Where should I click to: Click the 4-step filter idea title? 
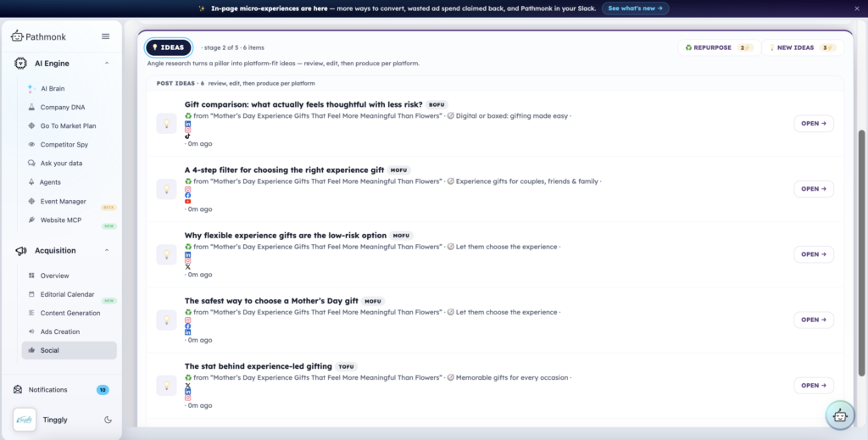coord(284,170)
